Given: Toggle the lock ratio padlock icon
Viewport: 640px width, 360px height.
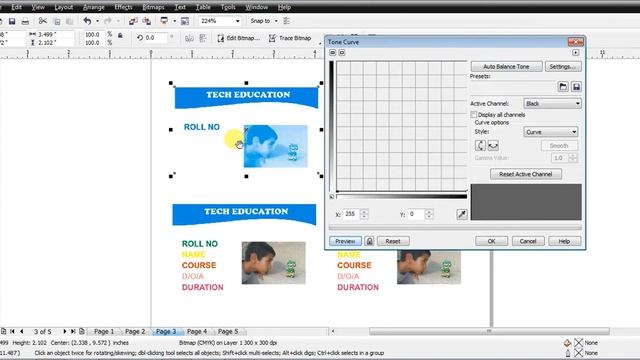Looking at the screenshot, I should coord(120,36).
